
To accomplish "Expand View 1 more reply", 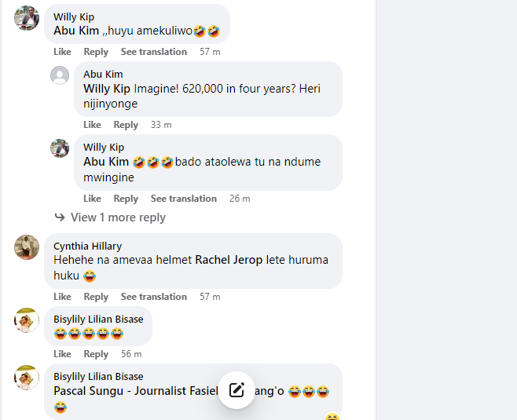I will coord(118,217).
